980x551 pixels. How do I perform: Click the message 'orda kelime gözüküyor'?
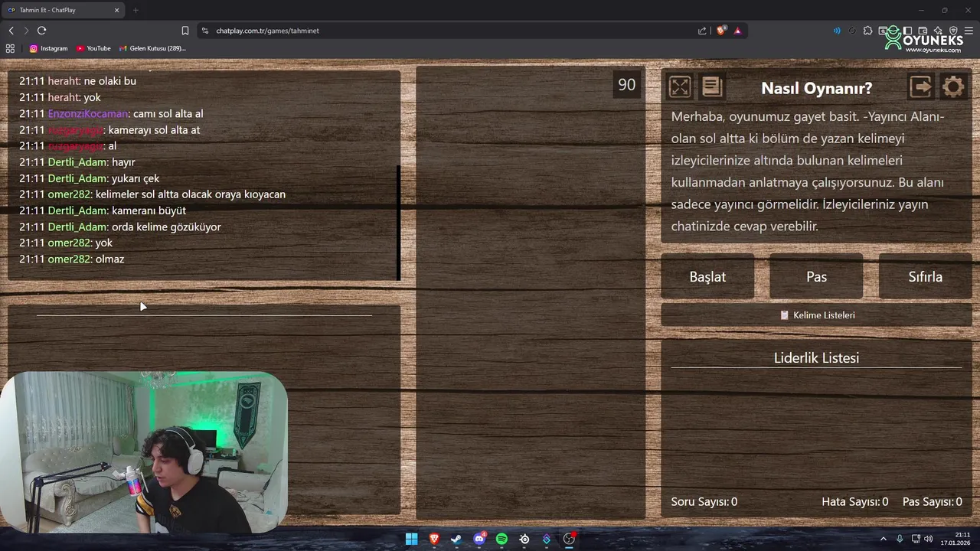(x=166, y=227)
